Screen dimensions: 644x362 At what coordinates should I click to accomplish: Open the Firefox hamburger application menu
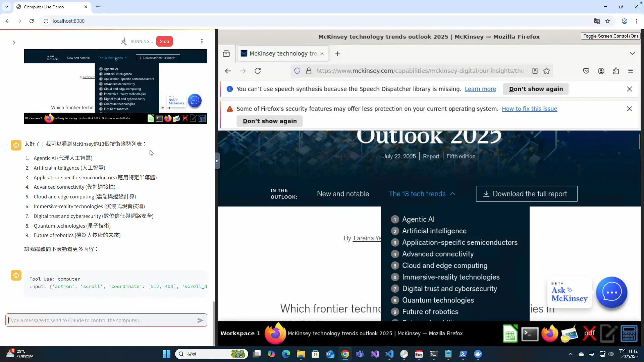coord(631,71)
